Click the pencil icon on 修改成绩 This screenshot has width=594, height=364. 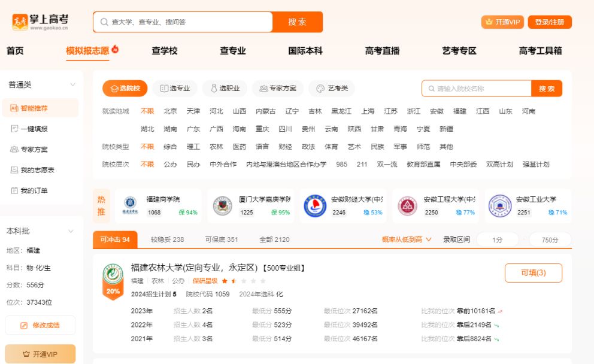[24, 325]
